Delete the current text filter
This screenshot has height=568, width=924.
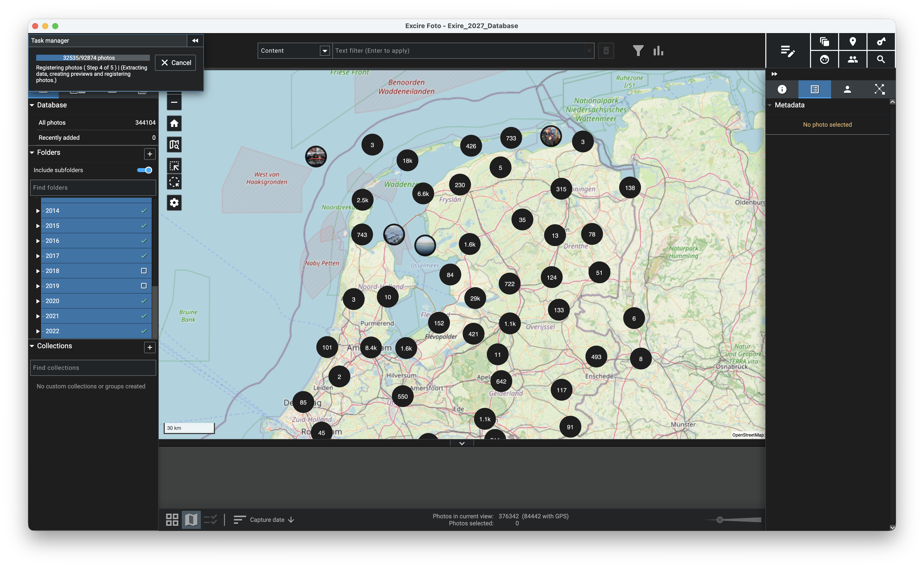(x=606, y=51)
